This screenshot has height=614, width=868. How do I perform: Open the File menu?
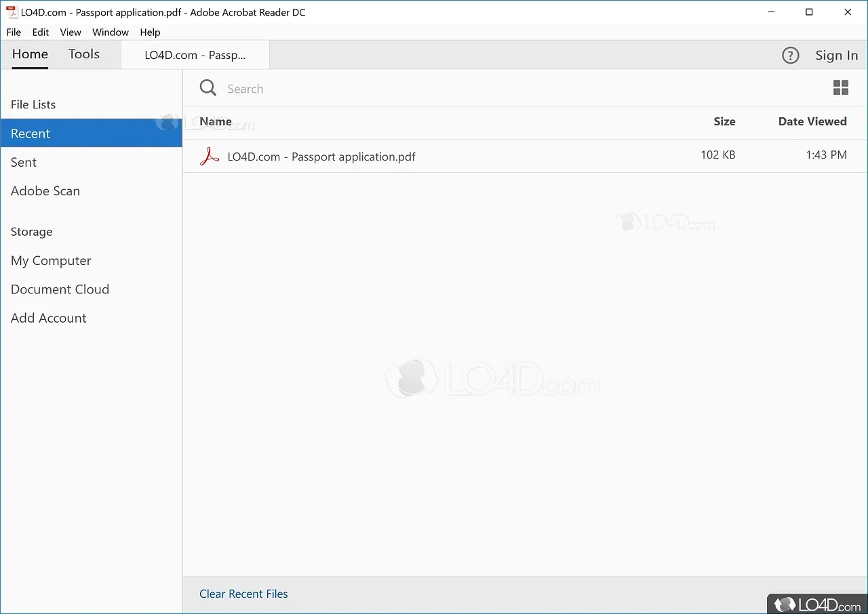pyautogui.click(x=14, y=32)
